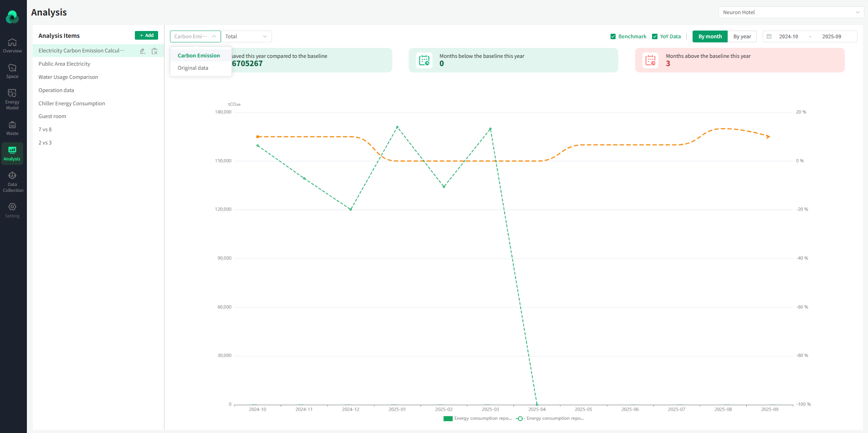The width and height of the screenshot is (868, 433).
Task: Open the Total dropdown
Action: (246, 36)
